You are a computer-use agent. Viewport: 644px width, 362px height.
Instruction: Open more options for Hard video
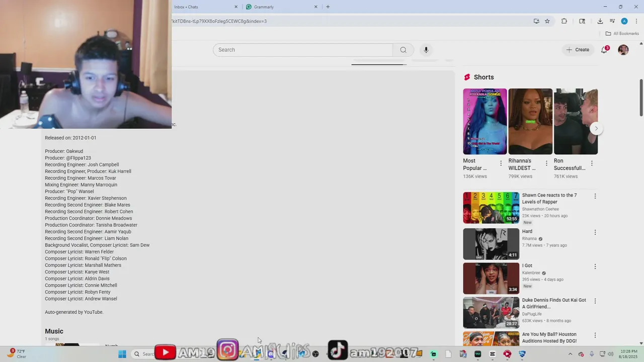pos(595,232)
